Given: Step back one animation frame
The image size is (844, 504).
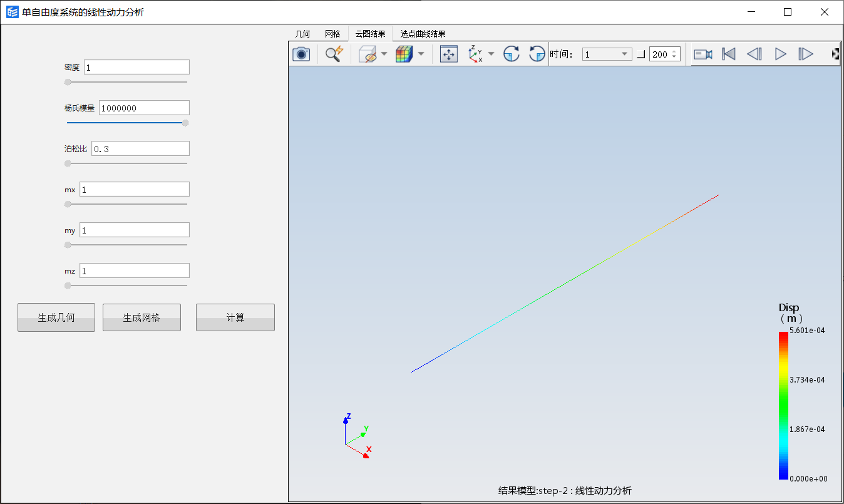Looking at the screenshot, I should click(x=754, y=54).
